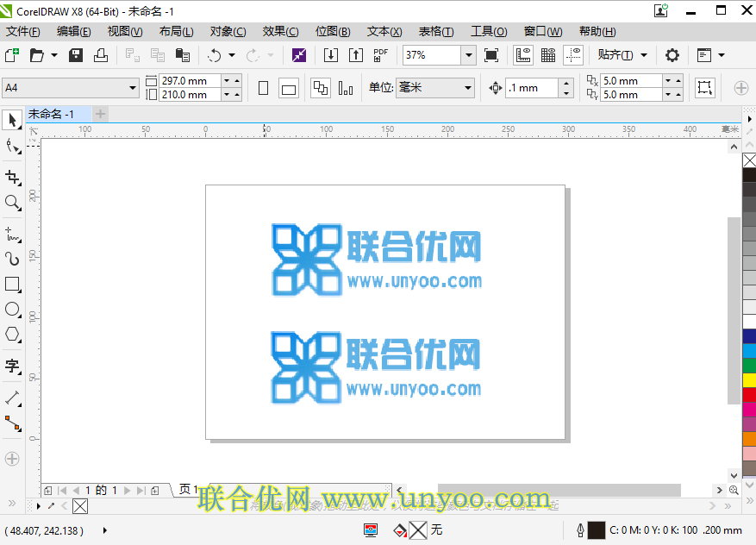This screenshot has width=756, height=545.
Task: Select the Rectangle tool
Action: coord(13,284)
